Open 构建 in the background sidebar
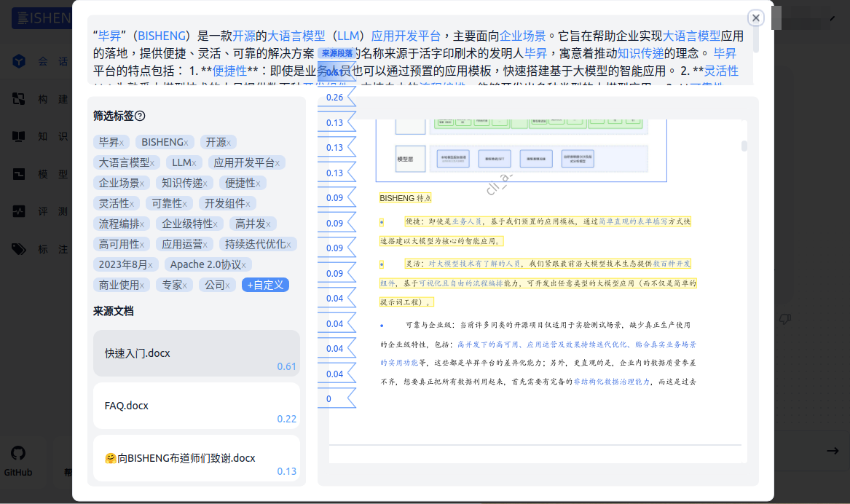 click(x=42, y=99)
